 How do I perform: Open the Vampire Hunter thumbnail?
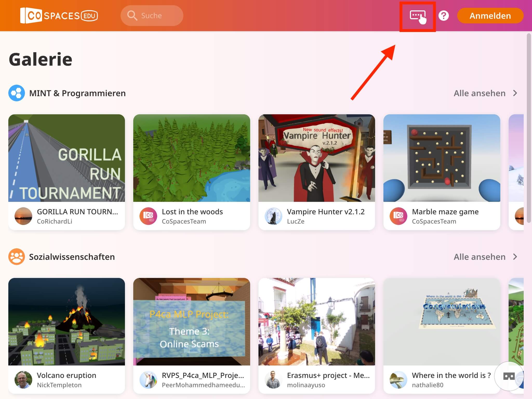[317, 158]
